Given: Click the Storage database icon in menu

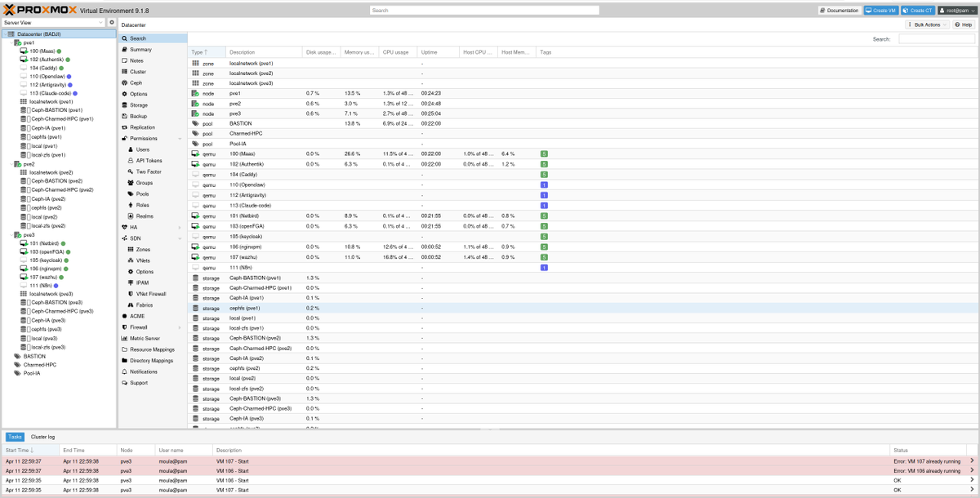Looking at the screenshot, I should (x=124, y=105).
